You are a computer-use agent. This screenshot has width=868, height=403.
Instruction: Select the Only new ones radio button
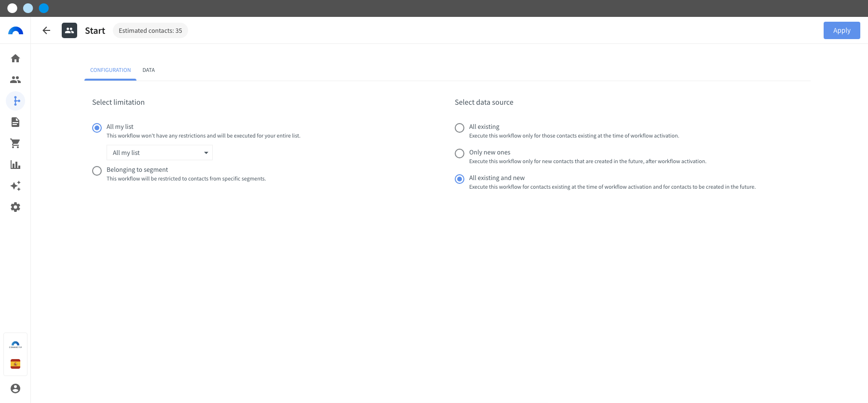click(460, 153)
